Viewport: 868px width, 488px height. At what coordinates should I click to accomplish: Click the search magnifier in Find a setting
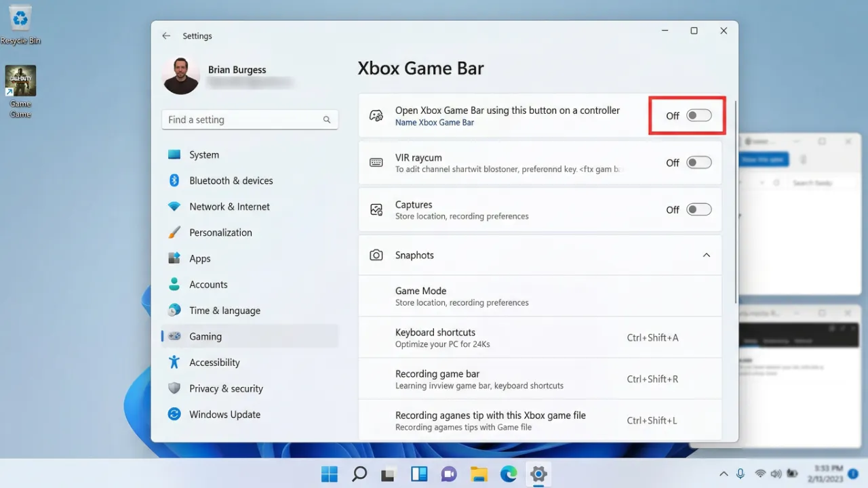click(x=327, y=120)
